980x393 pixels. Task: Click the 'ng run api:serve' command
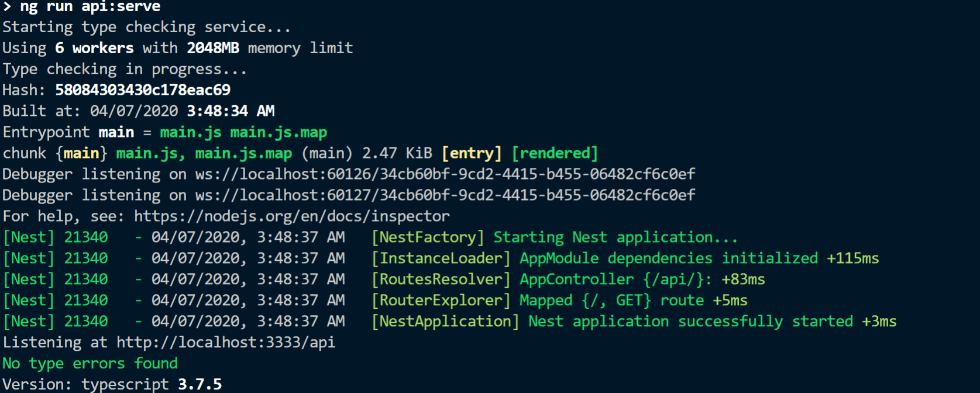[90, 7]
